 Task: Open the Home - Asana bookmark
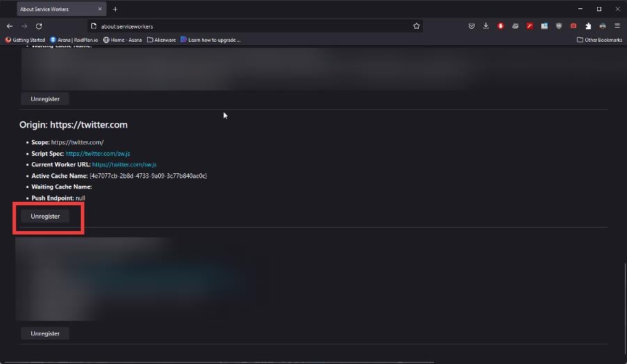click(123, 40)
